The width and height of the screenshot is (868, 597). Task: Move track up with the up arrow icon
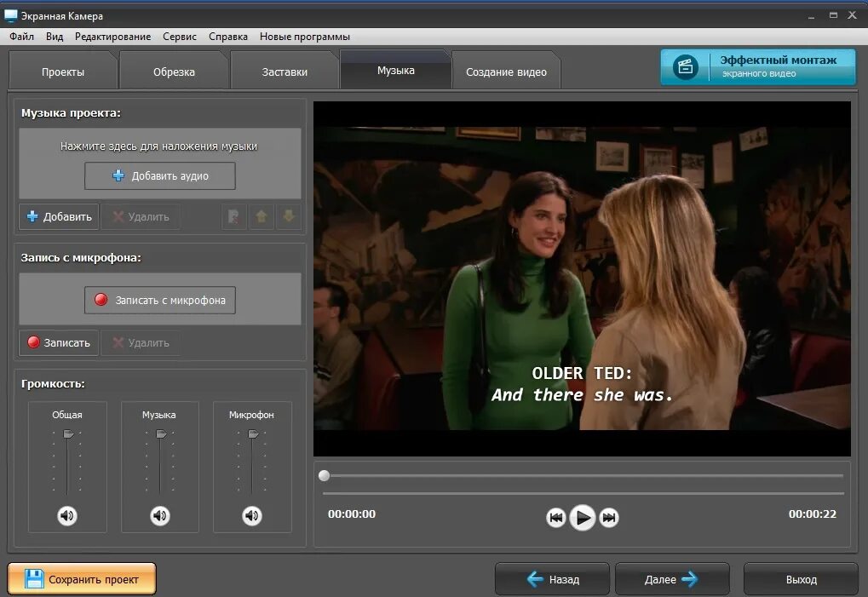[x=262, y=216]
